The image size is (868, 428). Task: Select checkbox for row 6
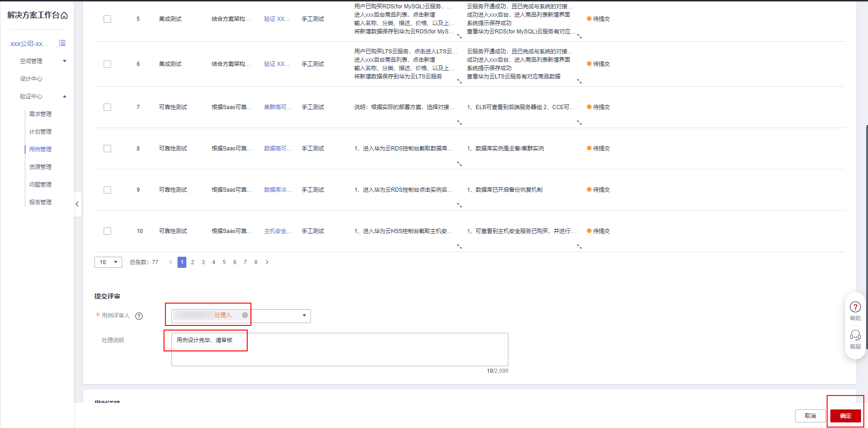(107, 64)
